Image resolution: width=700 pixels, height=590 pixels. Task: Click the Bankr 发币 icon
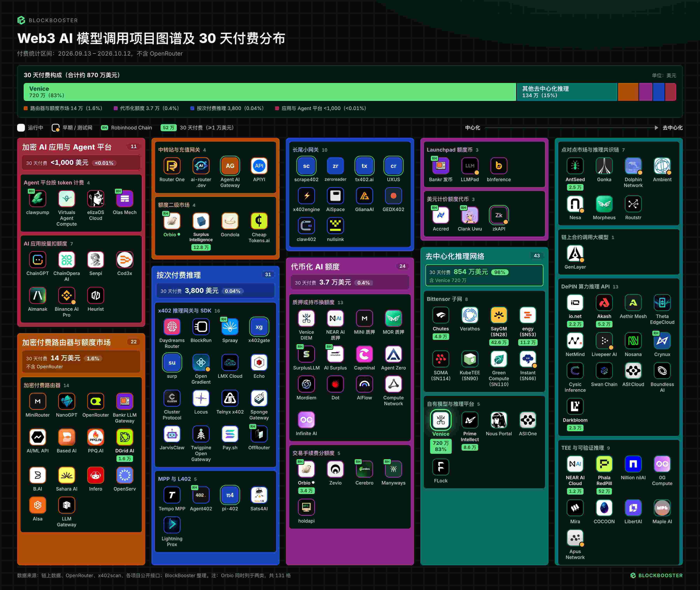pos(441,166)
